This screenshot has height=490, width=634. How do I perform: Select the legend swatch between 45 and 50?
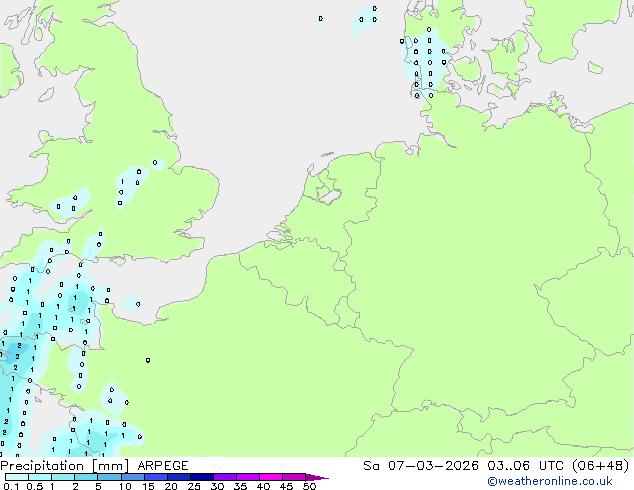[297, 477]
